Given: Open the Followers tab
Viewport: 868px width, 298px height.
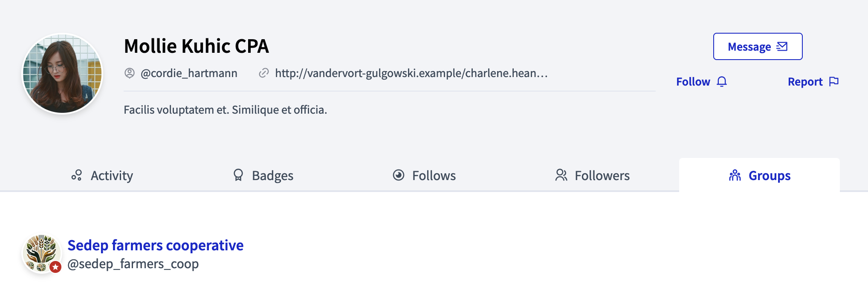Looking at the screenshot, I should [603, 175].
